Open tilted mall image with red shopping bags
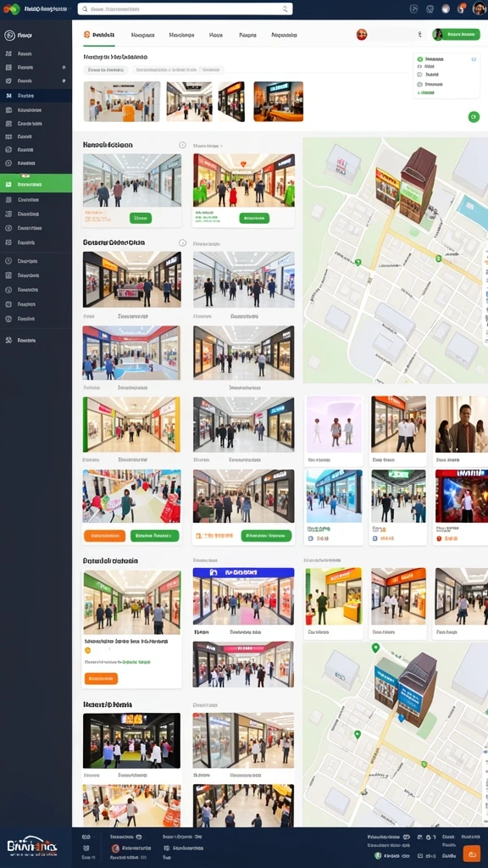488x868 pixels. 131,496
